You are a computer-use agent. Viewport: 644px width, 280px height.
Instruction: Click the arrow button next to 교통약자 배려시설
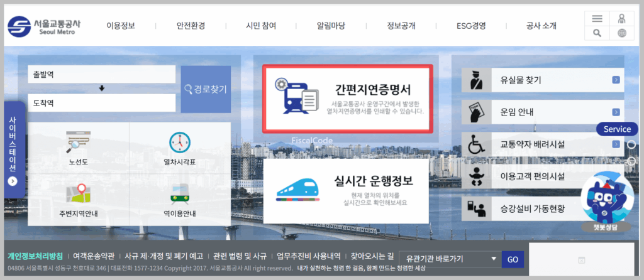616,144
